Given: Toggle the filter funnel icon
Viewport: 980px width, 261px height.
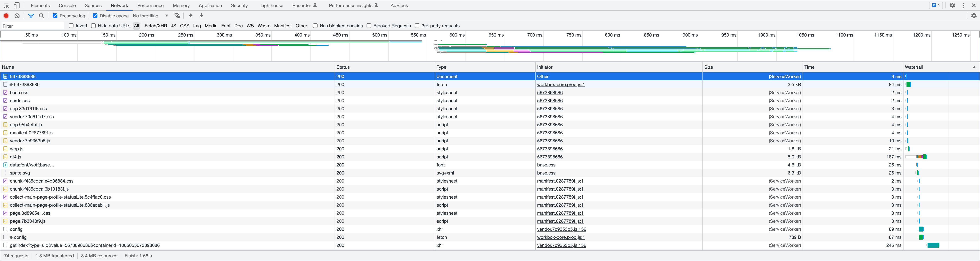Looking at the screenshot, I should click(x=31, y=16).
